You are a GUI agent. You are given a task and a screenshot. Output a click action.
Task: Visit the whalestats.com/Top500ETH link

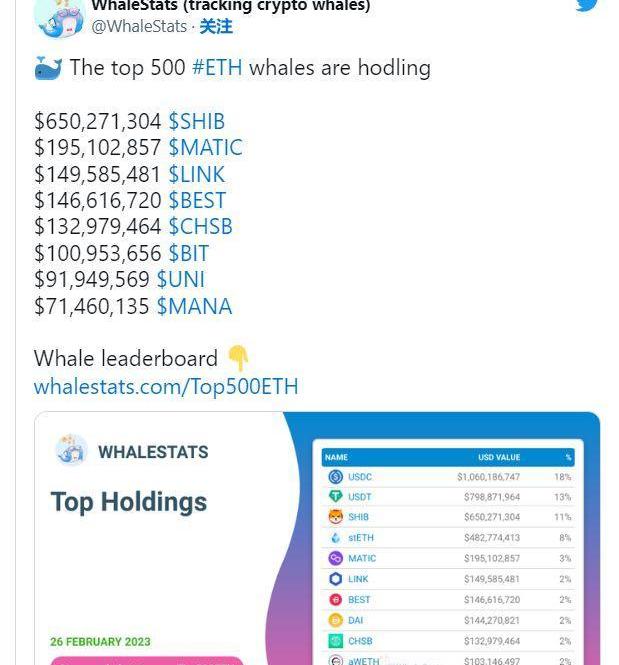pyautogui.click(x=166, y=386)
